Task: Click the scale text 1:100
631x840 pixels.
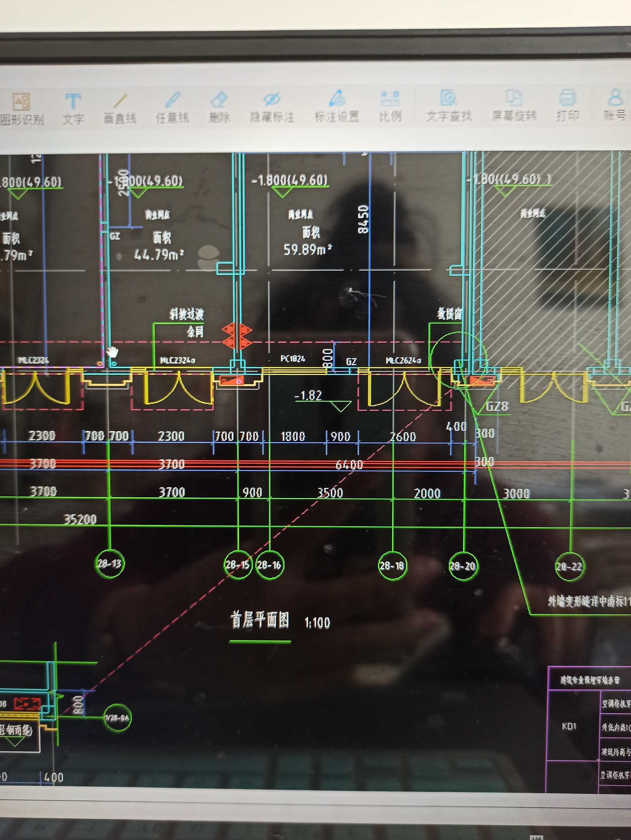Action: [x=317, y=623]
